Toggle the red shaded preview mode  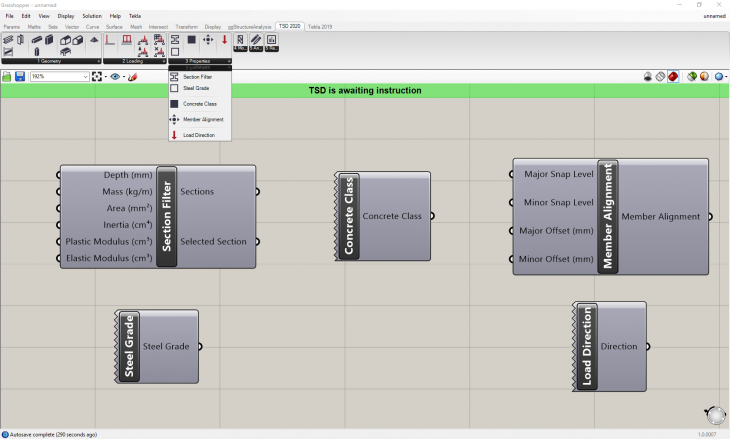[673, 76]
